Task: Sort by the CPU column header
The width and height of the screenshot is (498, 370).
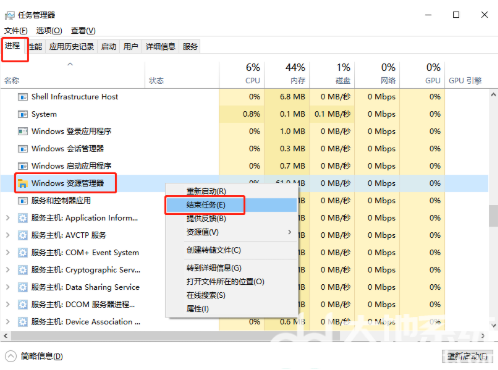Action: click(242, 74)
